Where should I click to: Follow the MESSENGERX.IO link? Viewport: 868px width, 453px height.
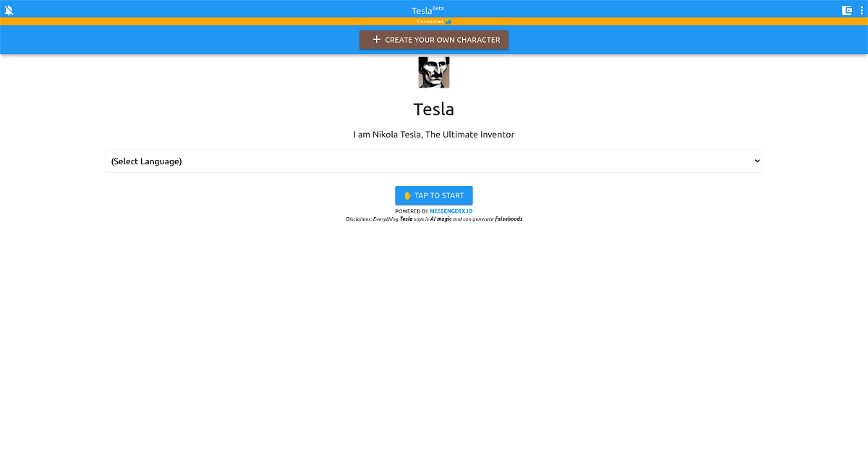(x=451, y=211)
